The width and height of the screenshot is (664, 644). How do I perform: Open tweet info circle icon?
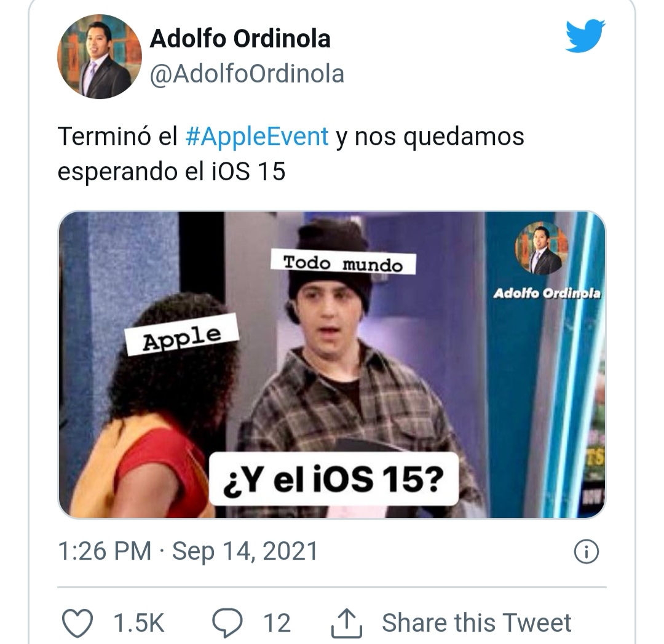click(587, 552)
